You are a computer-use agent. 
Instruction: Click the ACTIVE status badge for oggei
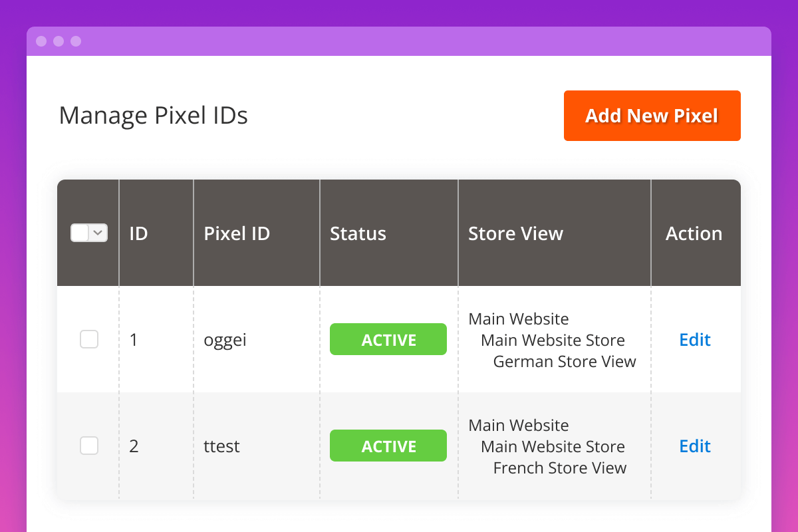click(388, 340)
